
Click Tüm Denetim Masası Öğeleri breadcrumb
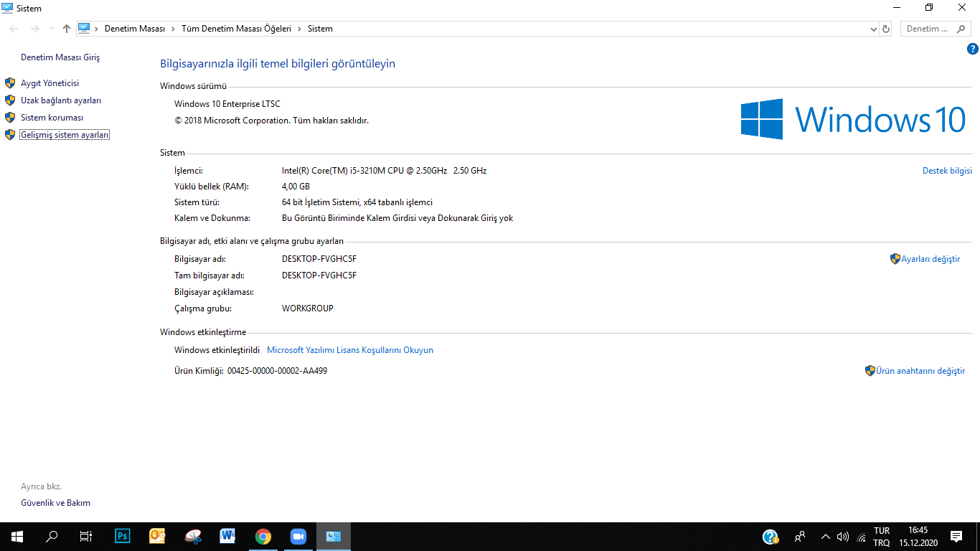click(x=236, y=29)
